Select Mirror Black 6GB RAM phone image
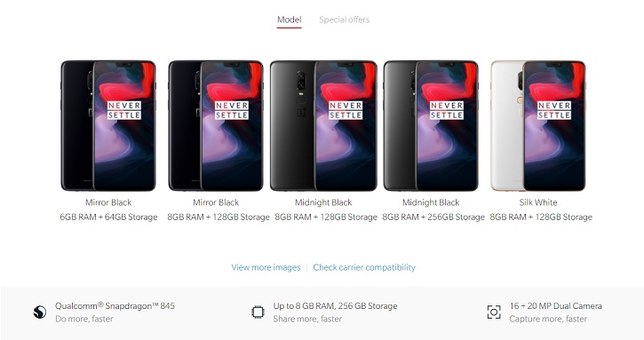 [x=108, y=126]
